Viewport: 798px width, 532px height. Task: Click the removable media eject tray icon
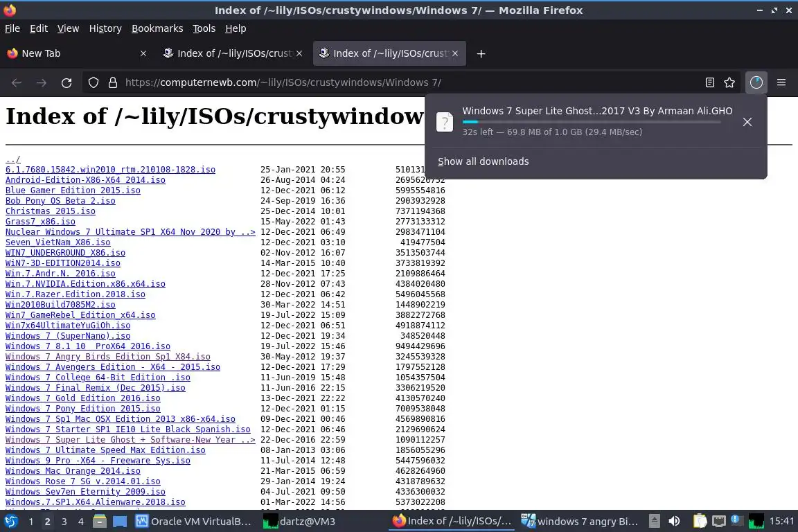(x=655, y=521)
